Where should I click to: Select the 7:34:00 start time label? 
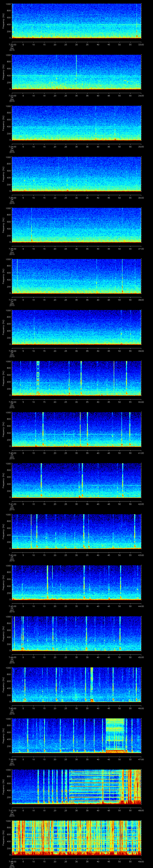pyautogui.click(x=12, y=147)
